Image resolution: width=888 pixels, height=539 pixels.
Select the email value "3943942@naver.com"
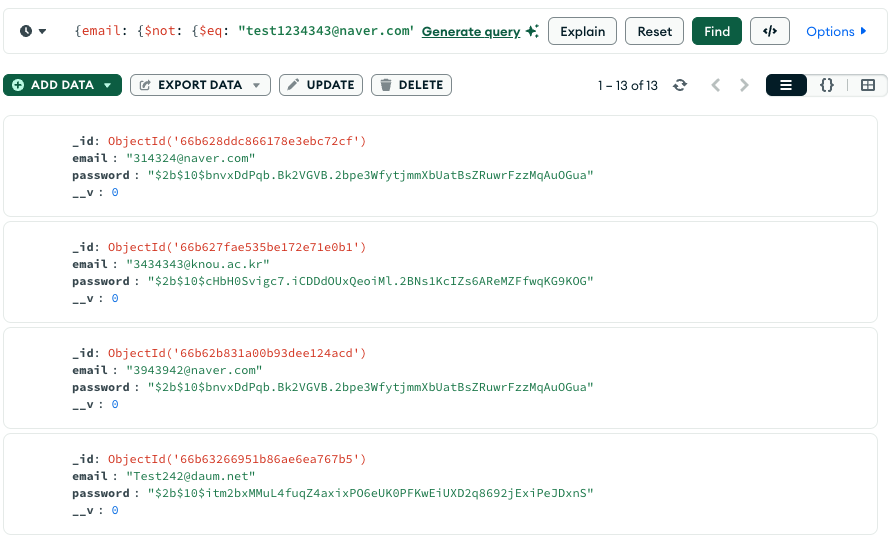coord(194,370)
